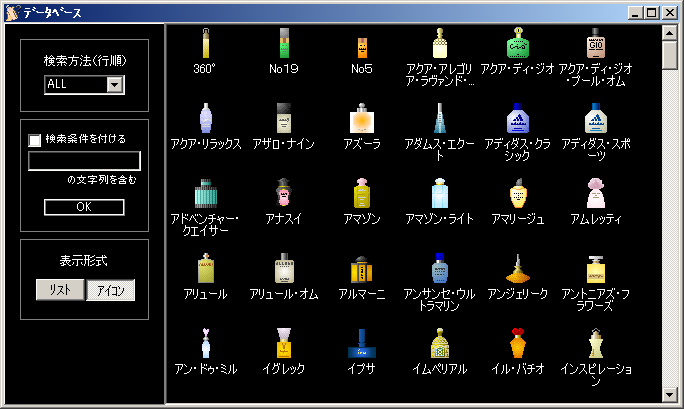Switch display to アイコン view
Viewport: 684px width, 409px height.
click(110, 290)
